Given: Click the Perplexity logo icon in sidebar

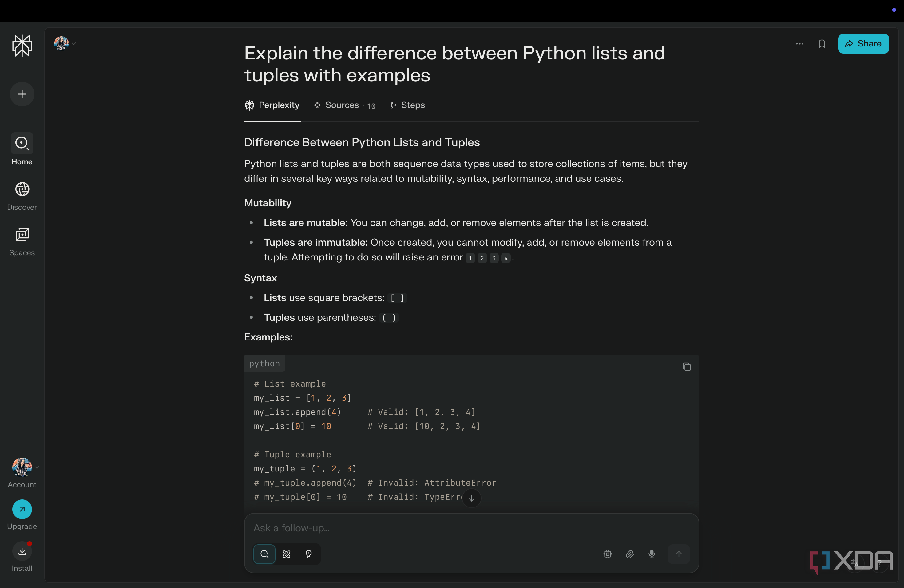Looking at the screenshot, I should [22, 46].
